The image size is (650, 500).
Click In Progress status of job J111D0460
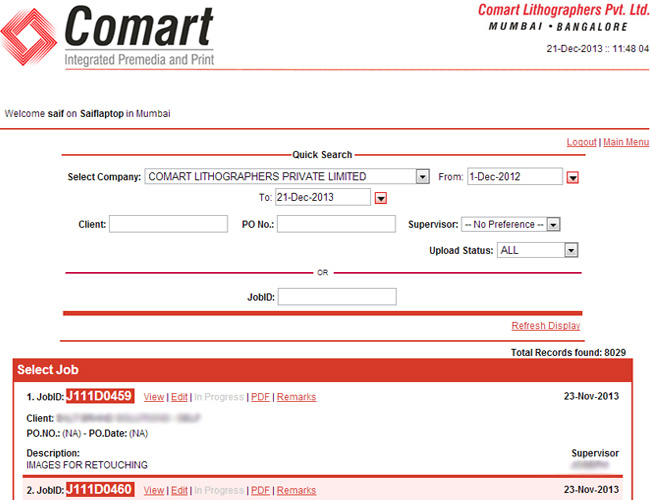tap(218, 490)
